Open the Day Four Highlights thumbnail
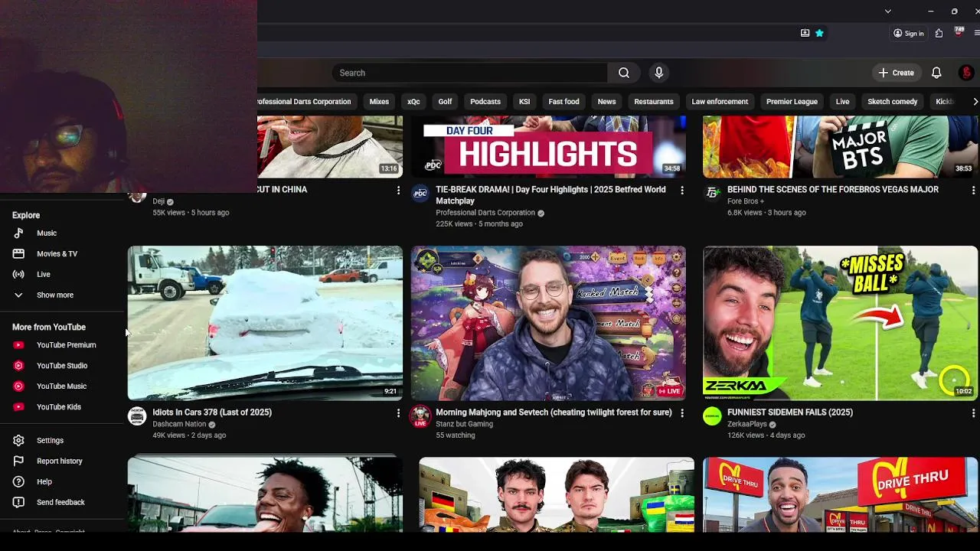 [548, 147]
